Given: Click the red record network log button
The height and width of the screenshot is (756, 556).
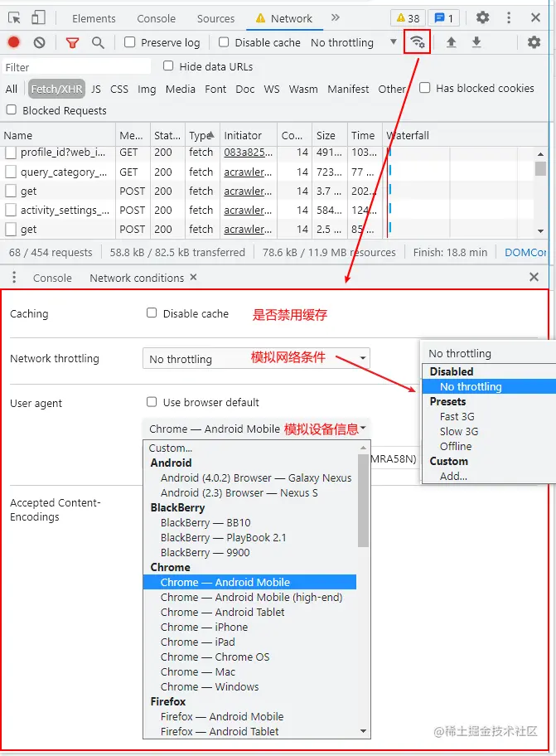Looking at the screenshot, I should tap(14, 42).
